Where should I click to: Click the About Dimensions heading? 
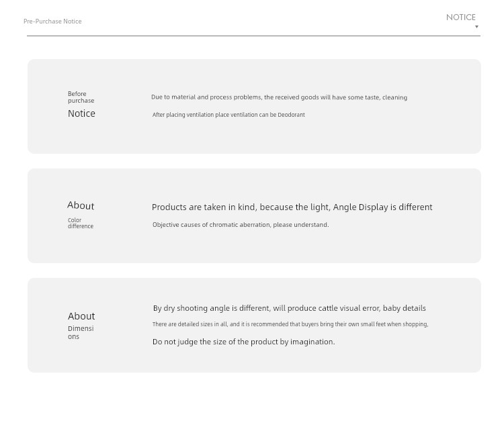pyautogui.click(x=81, y=316)
